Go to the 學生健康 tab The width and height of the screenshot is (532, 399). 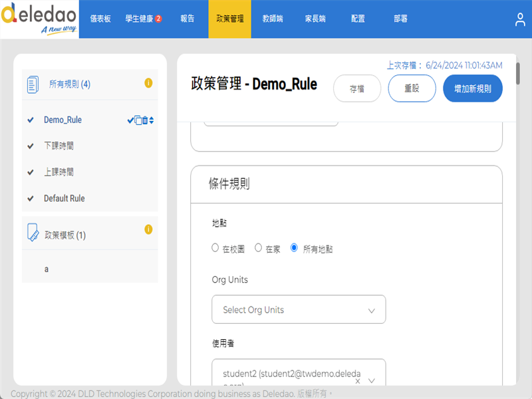[143, 19]
